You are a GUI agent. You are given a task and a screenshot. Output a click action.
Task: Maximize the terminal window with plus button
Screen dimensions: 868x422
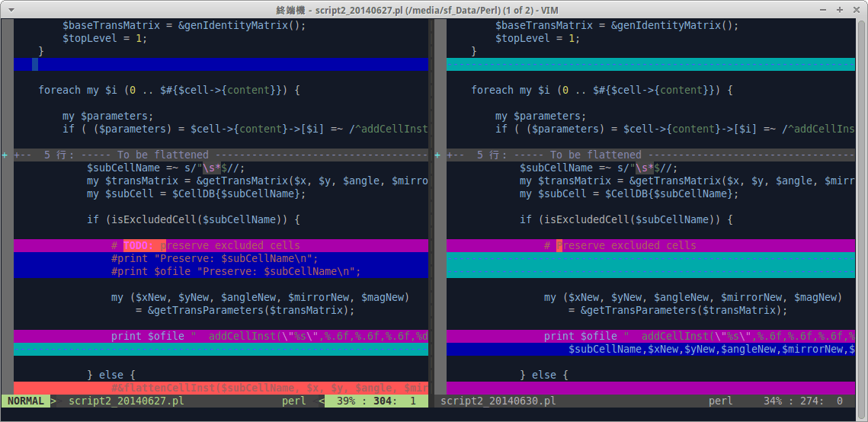[x=839, y=10]
